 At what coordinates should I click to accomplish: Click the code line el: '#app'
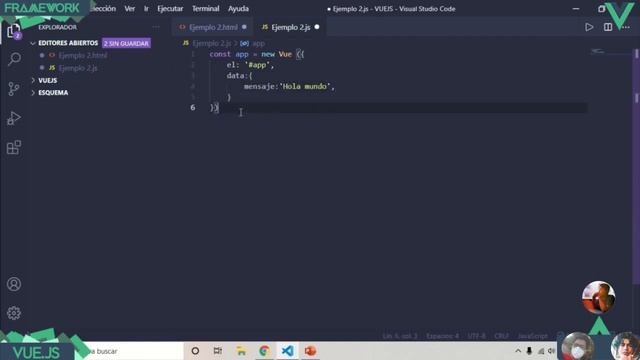[250, 65]
